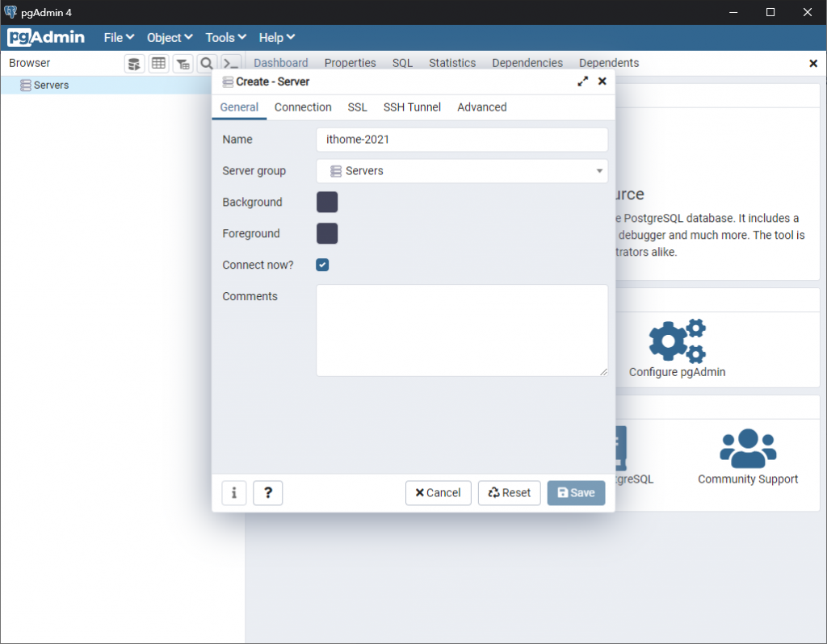Open the Properties panel tab
Viewport: 827px width, 644px height.
[351, 63]
